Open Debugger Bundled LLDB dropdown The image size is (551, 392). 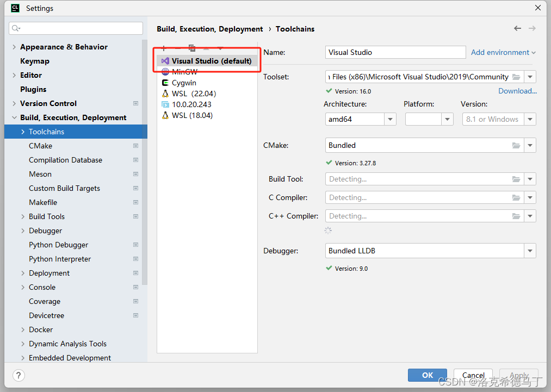click(x=530, y=251)
